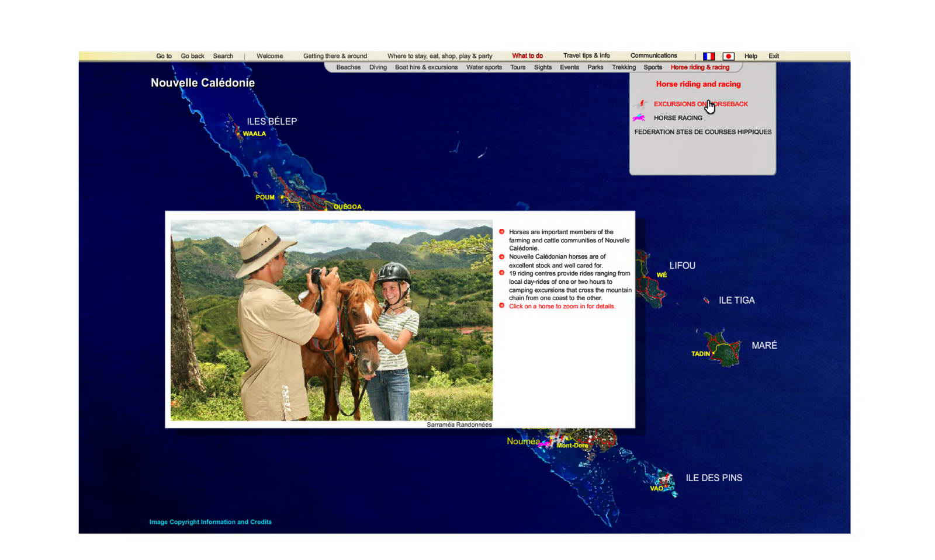This screenshot has width=935, height=560.
Task: Select Horse riding & racing tab
Action: (x=699, y=67)
